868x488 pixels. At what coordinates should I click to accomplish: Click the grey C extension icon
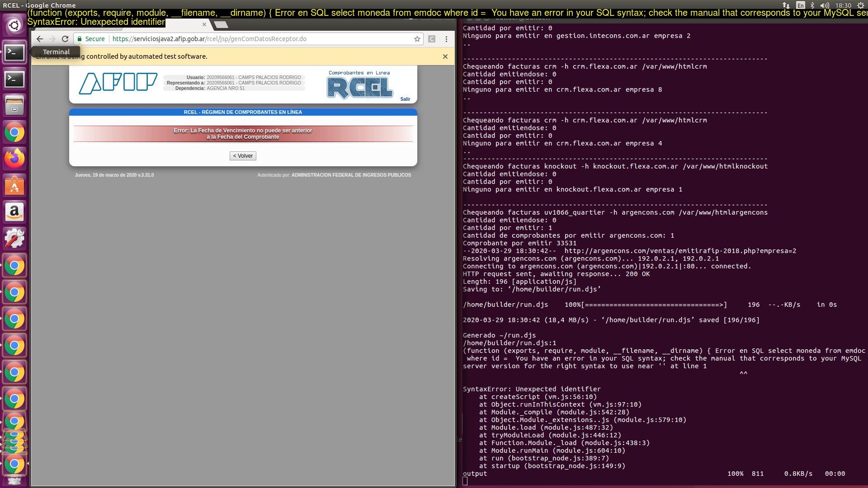coord(432,39)
